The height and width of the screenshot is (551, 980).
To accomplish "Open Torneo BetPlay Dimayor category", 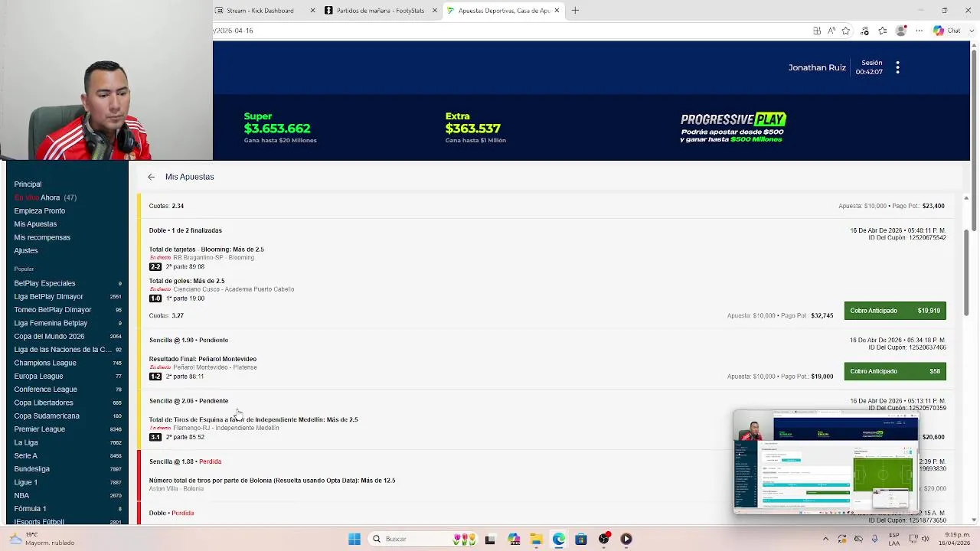I will point(67,310).
